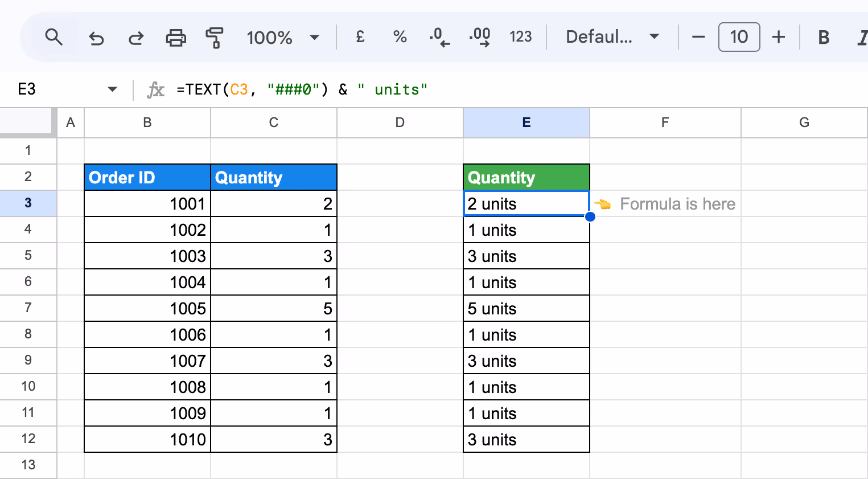
Task: Open the search menus magnifier icon
Action: [x=54, y=37]
